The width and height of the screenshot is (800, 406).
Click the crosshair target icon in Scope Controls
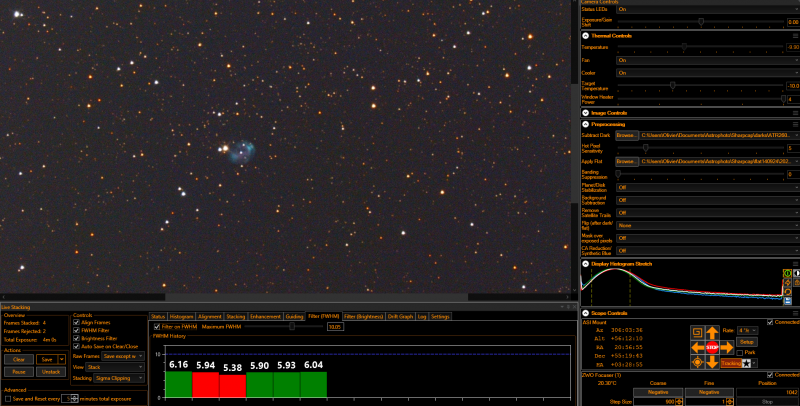point(697,363)
